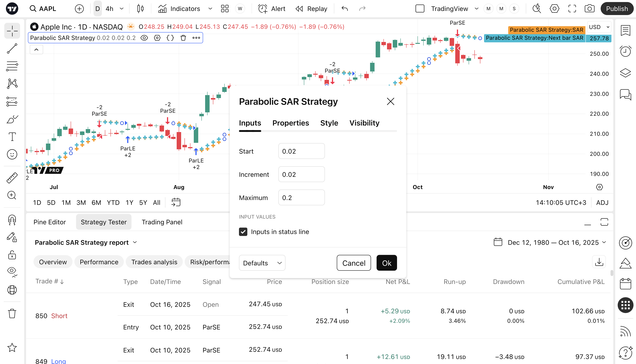This screenshot has width=636, height=364.
Task: Open the Pine Editor tab
Action: click(49, 222)
